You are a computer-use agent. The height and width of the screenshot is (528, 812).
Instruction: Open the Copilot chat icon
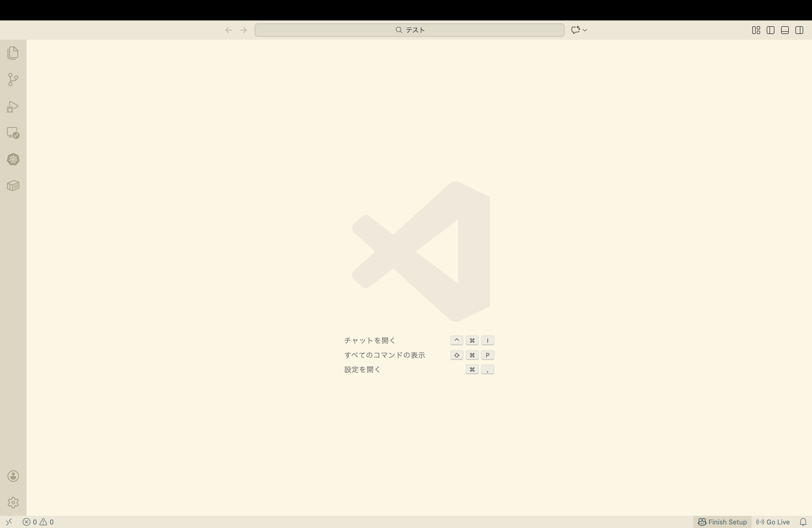click(x=576, y=30)
